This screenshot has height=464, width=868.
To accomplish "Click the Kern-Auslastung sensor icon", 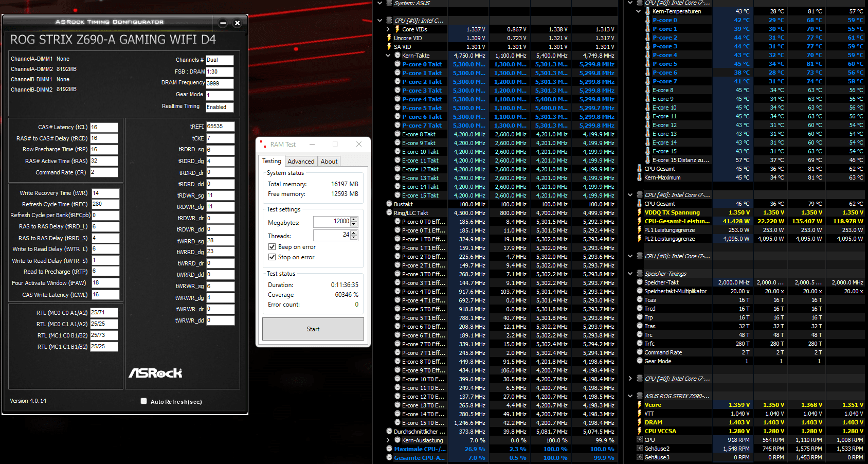I will click(x=397, y=440).
